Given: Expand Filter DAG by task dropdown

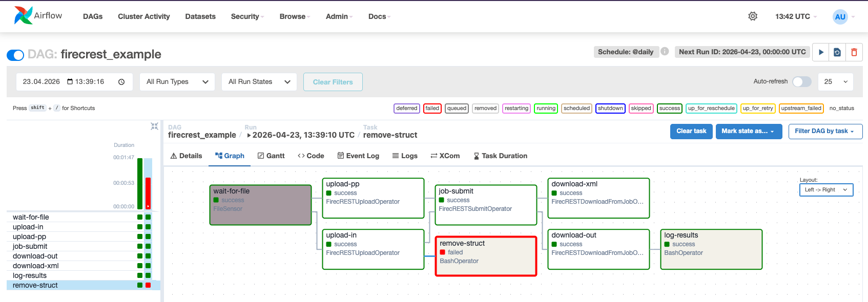Looking at the screenshot, I should (x=825, y=131).
